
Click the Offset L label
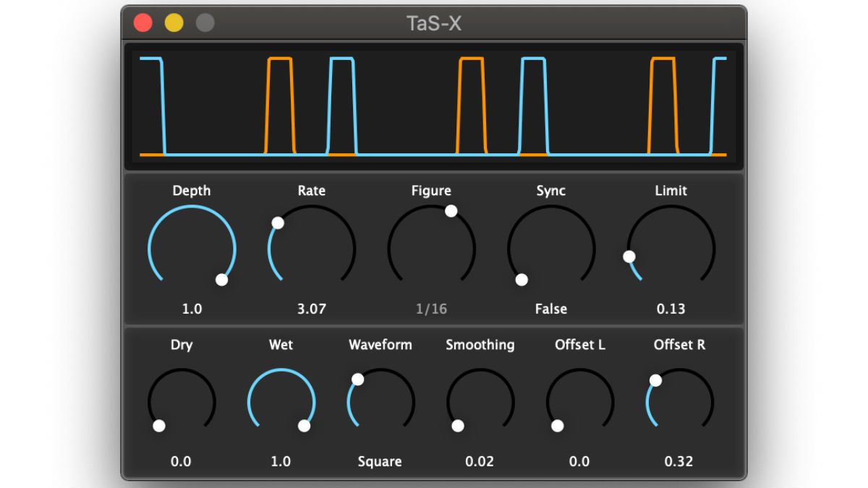580,345
